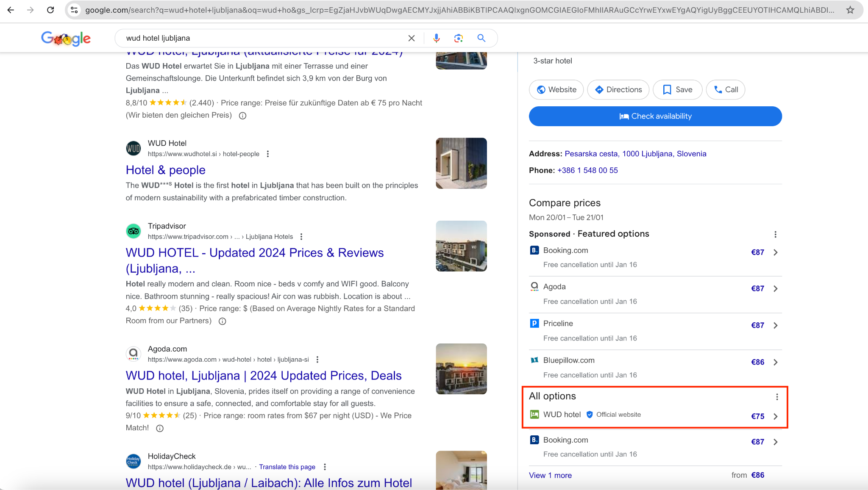Expand Bluepillow.com €86 offer chevron

775,362
